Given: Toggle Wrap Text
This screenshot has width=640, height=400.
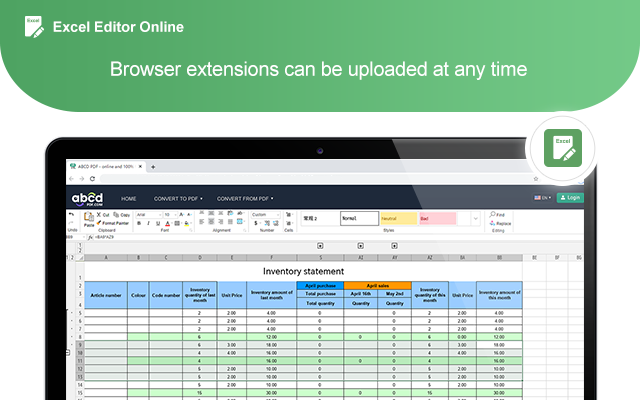Looking at the screenshot, I should pos(230,213).
